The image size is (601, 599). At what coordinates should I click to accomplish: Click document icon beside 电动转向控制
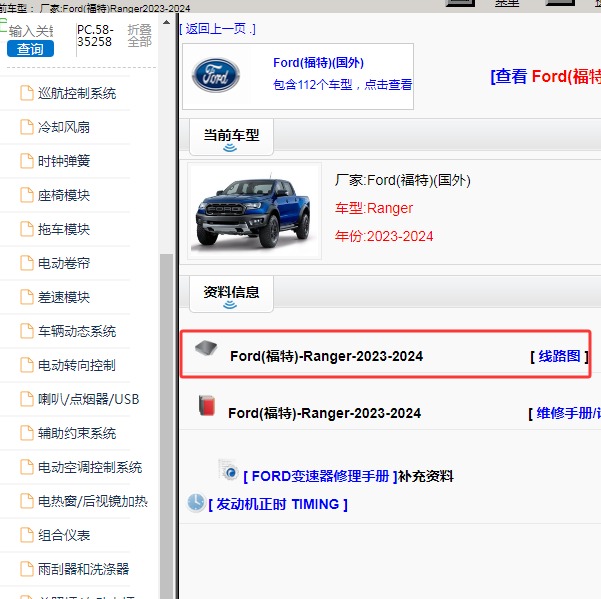point(26,365)
